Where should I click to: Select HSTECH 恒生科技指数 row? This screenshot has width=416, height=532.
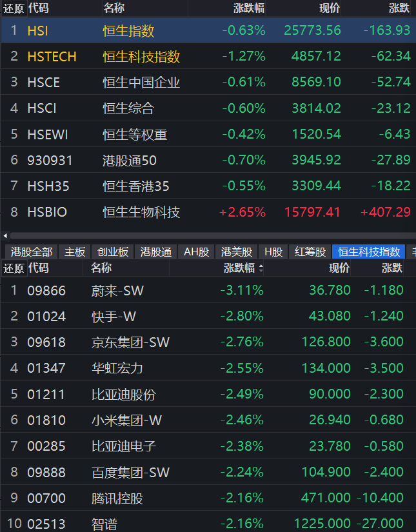208,56
